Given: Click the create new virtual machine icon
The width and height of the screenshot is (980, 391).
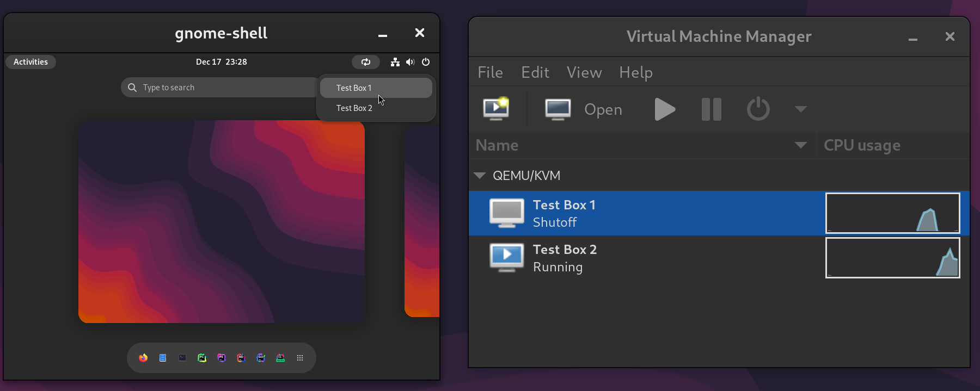Looking at the screenshot, I should 496,109.
